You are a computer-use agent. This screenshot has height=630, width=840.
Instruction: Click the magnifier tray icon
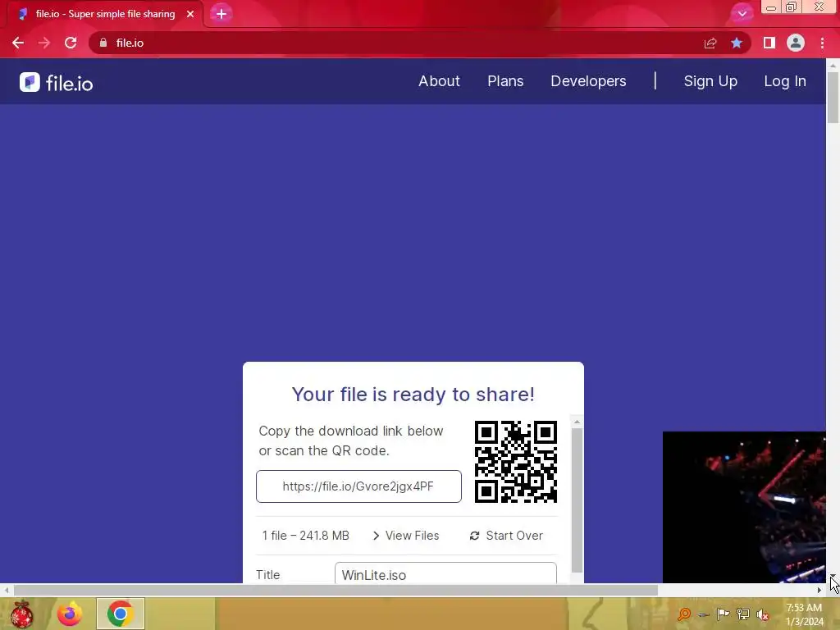click(x=684, y=614)
